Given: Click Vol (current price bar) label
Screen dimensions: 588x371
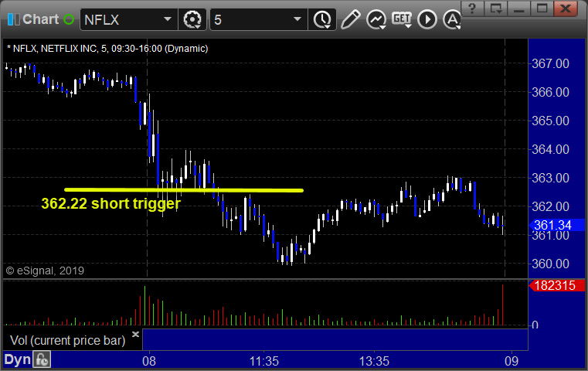Looking at the screenshot, I should click(67, 341).
